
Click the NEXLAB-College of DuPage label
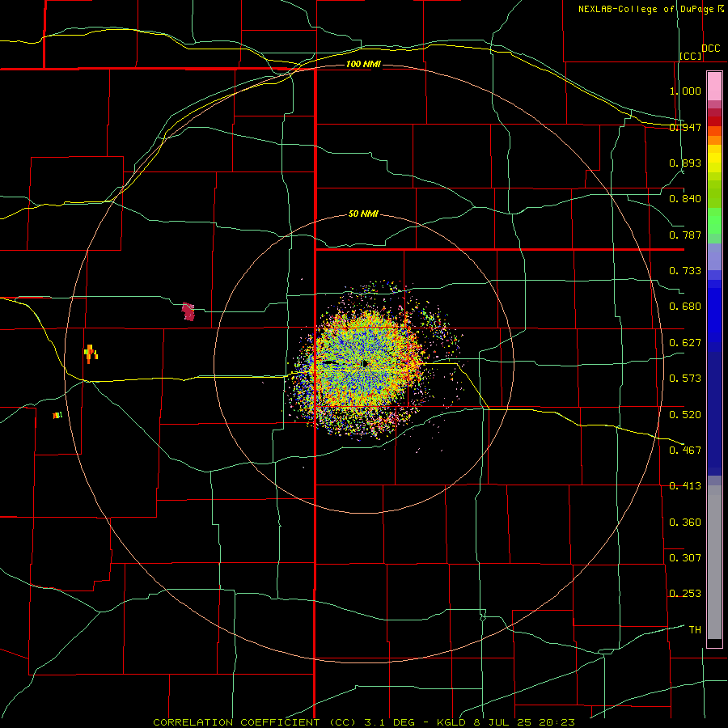(647, 9)
